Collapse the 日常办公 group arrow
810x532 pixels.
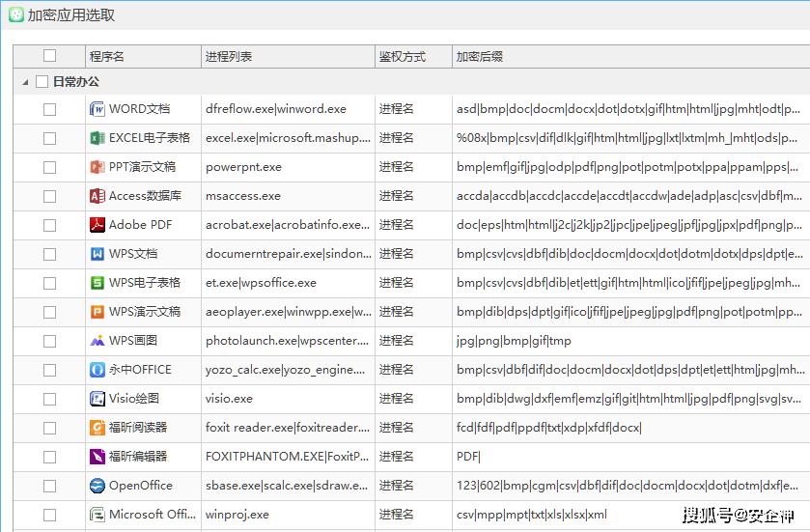click(25, 82)
